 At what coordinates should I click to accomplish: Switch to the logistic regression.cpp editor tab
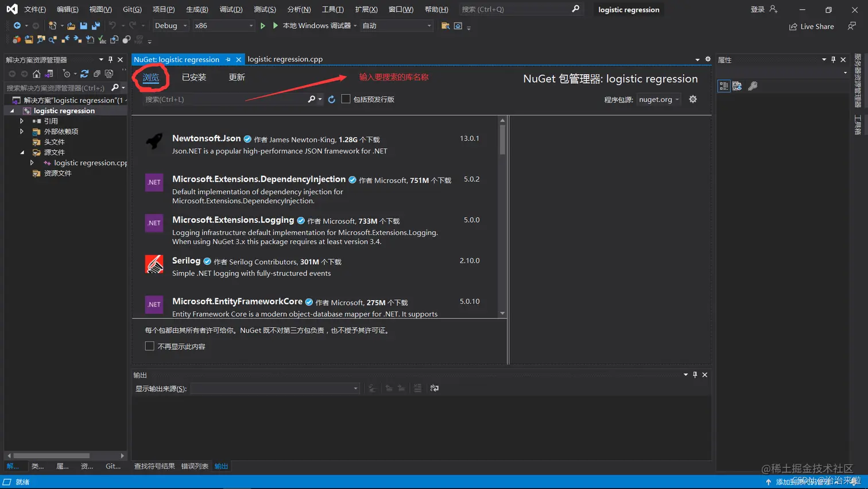[285, 59]
